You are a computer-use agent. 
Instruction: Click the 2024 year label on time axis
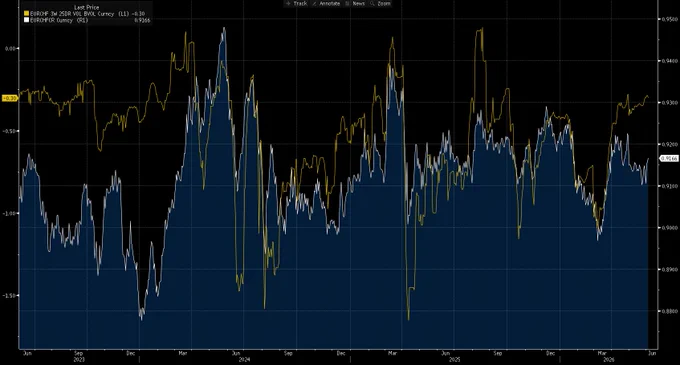pos(245,360)
